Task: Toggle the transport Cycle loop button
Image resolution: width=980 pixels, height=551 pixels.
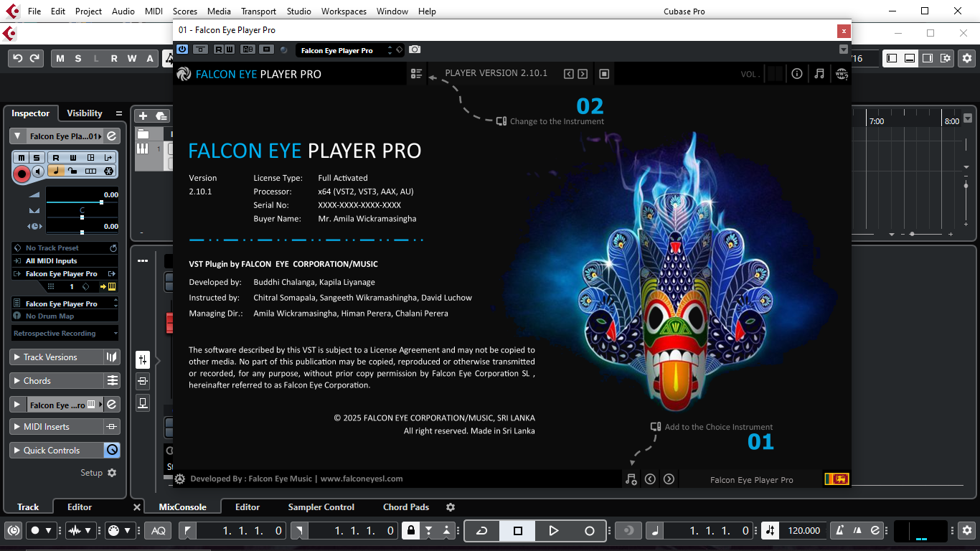Action: click(482, 531)
